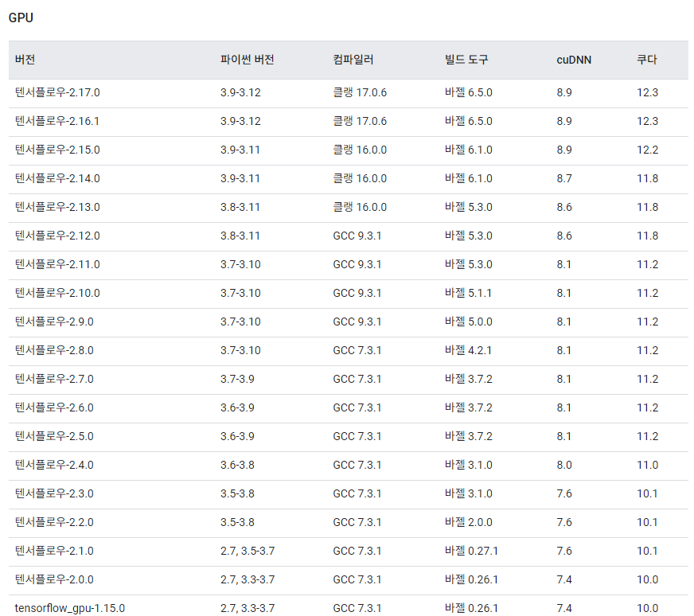The width and height of the screenshot is (694, 616).
Task: Select the 텐서플로우-2.11.0 version cell
Action: click(x=57, y=265)
